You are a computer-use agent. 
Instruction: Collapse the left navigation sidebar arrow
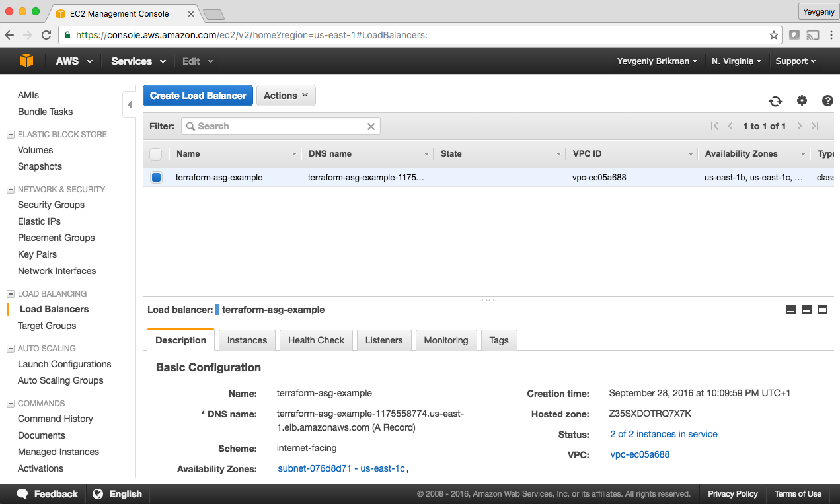tap(130, 105)
